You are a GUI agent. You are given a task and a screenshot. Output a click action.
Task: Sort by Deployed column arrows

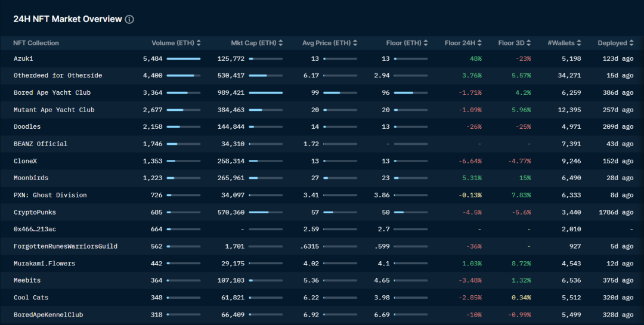click(631, 43)
